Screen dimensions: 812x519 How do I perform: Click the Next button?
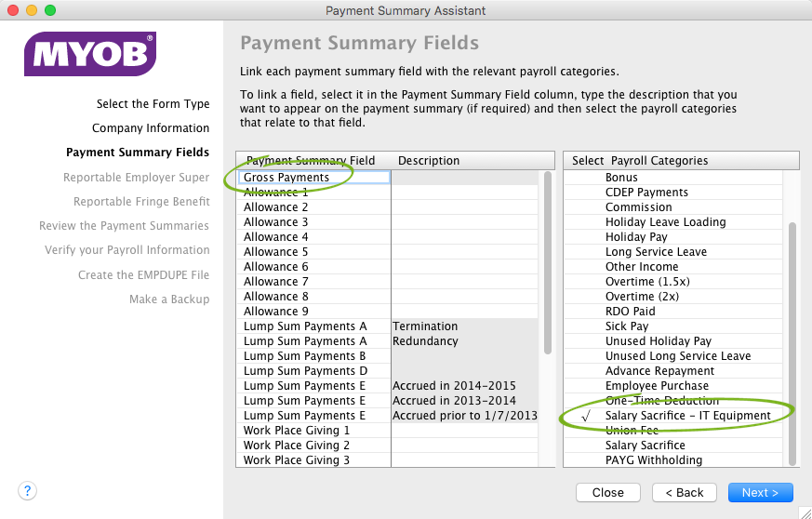[760, 493]
